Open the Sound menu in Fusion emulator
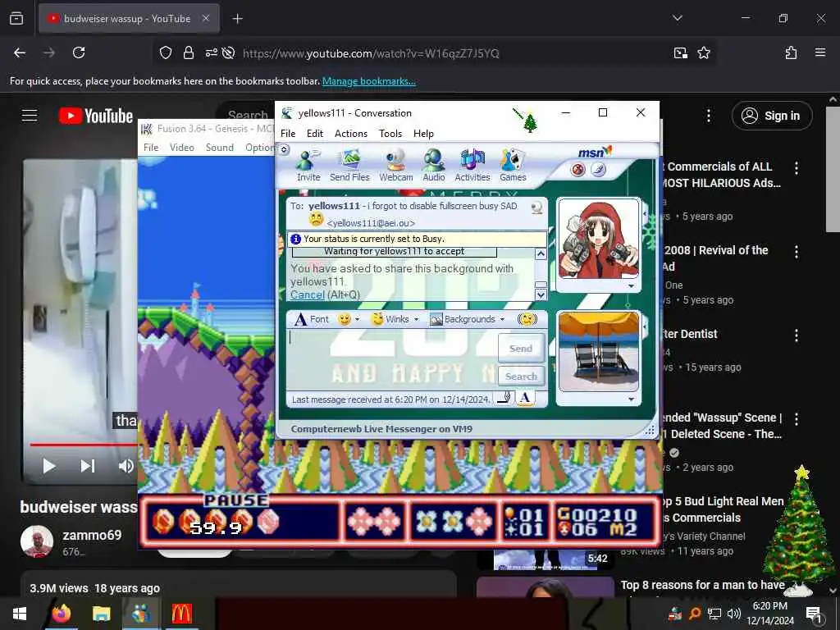840x630 pixels. point(220,148)
